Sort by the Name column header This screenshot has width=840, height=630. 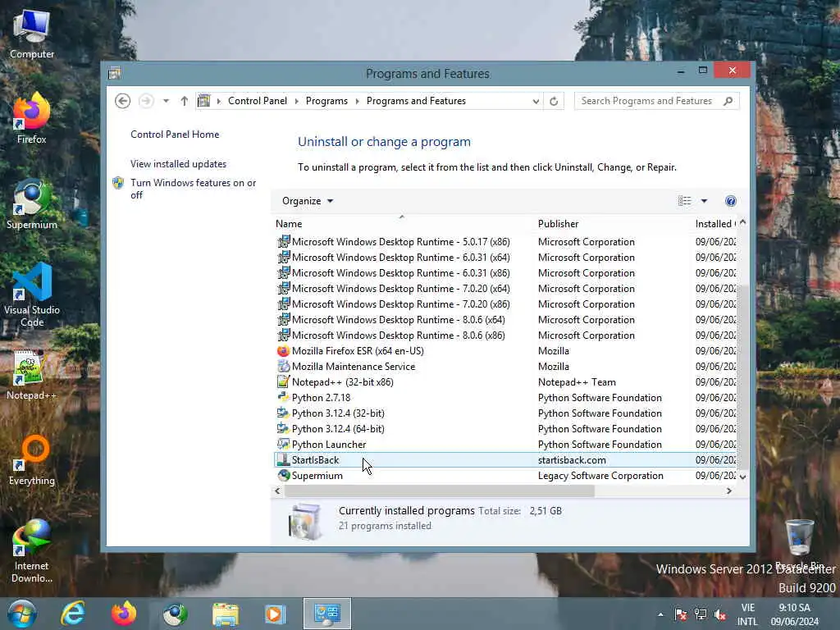[x=402, y=224]
